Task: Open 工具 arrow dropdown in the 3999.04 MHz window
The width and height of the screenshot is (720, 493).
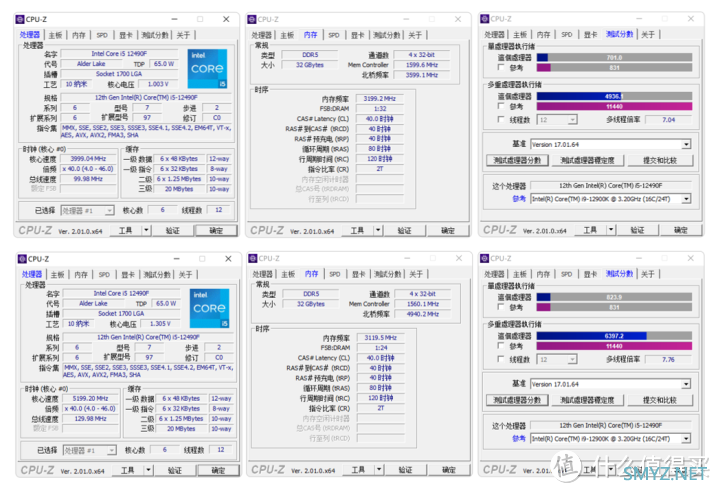Action: point(146,230)
